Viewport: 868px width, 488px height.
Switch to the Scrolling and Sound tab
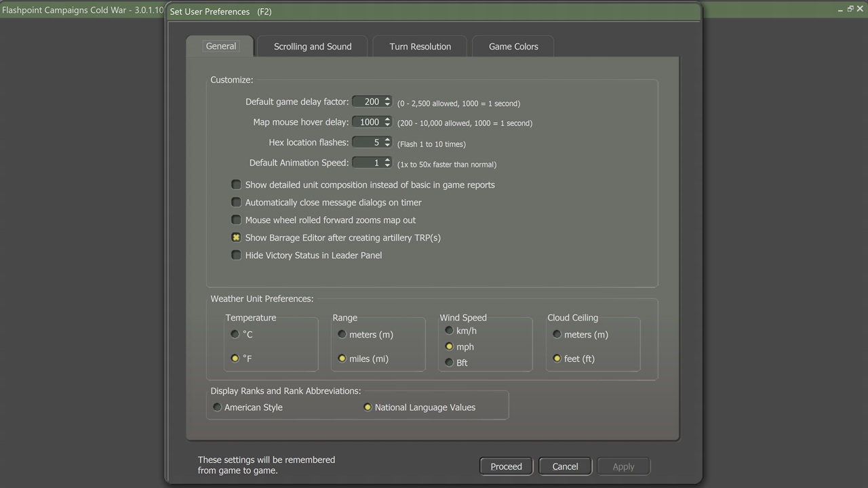[313, 47]
